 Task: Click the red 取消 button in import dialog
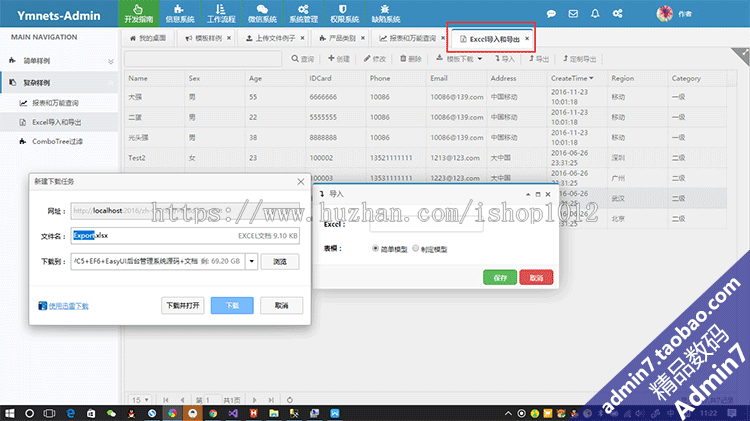tap(536, 277)
